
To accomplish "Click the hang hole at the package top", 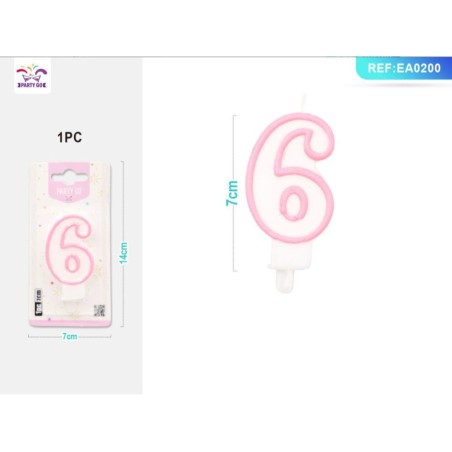I will click(x=69, y=176).
